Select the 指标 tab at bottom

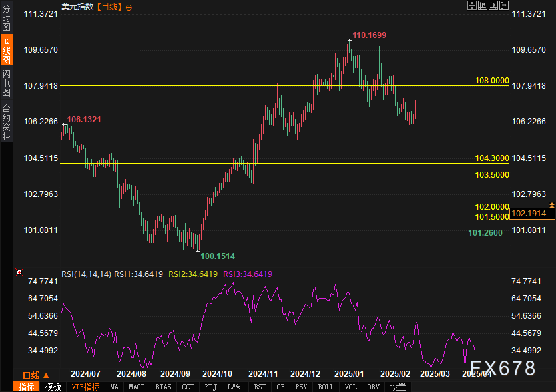[26, 387]
